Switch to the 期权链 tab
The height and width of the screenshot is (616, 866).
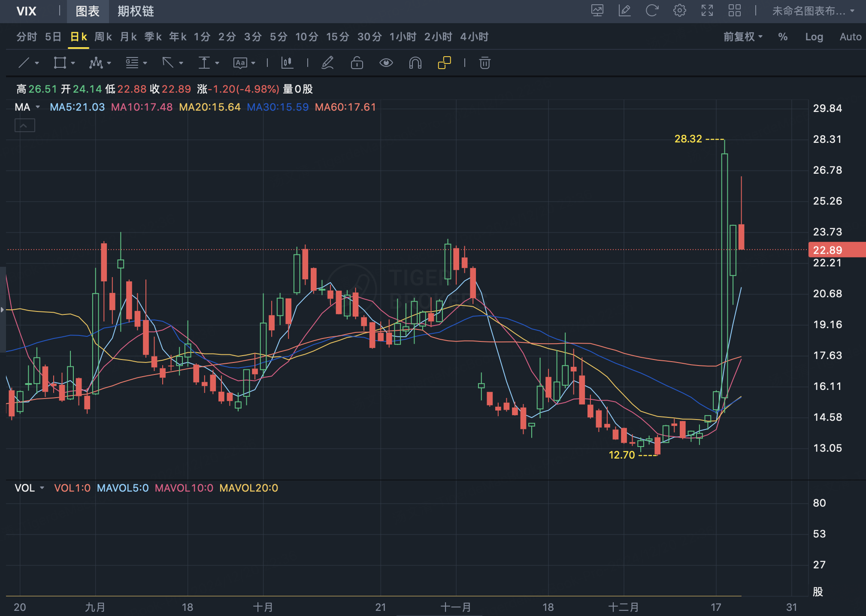(x=136, y=11)
